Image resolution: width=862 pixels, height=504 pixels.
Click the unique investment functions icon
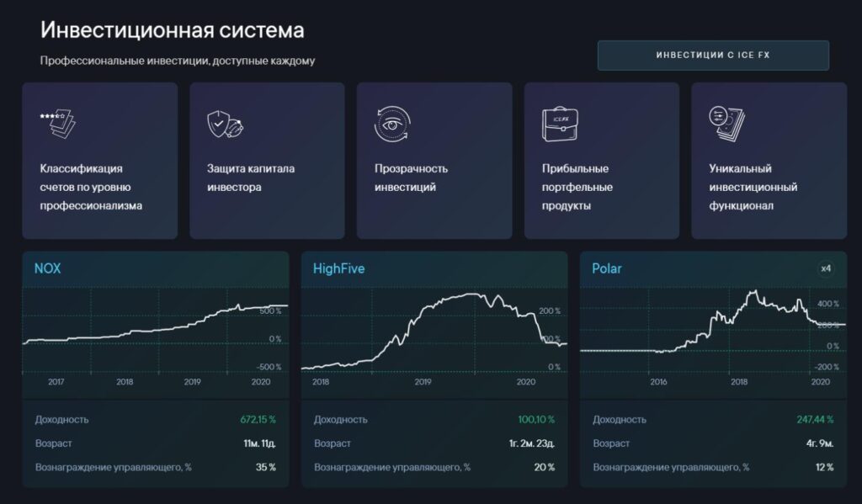point(726,124)
